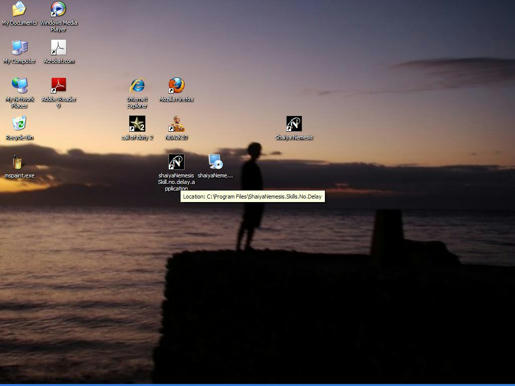Select shaiyaNemesis Skill.no.delay application shortcut

pos(176,162)
